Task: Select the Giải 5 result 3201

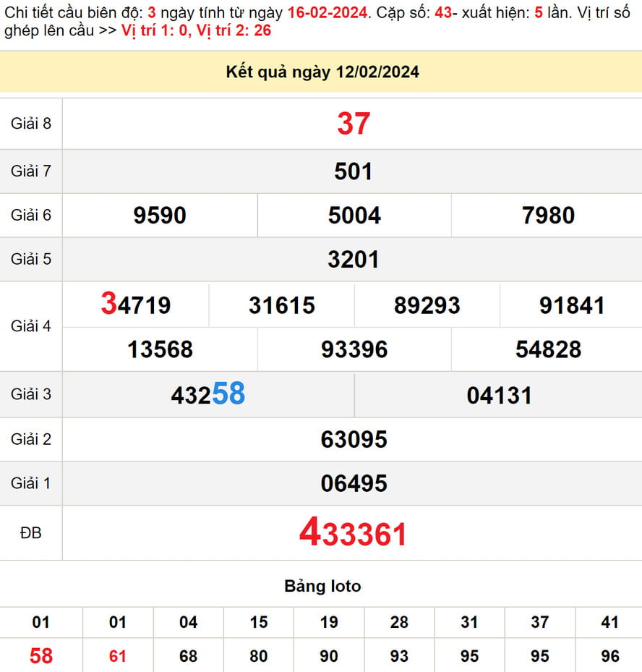Action: coord(353,260)
